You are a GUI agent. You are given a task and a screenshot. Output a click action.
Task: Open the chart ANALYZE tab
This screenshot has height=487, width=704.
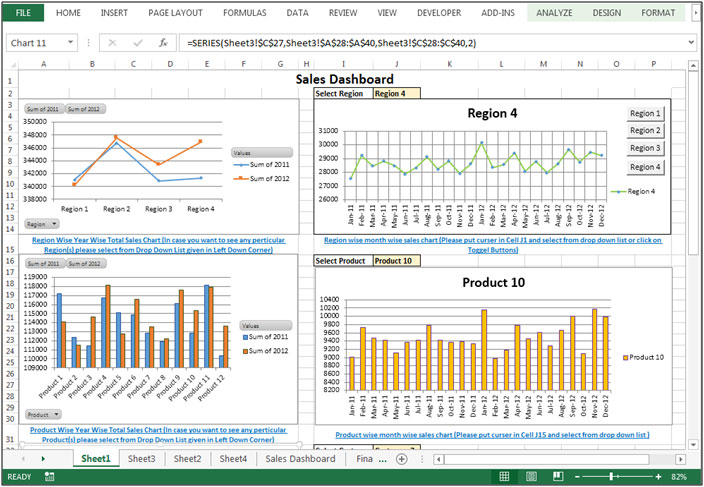554,13
